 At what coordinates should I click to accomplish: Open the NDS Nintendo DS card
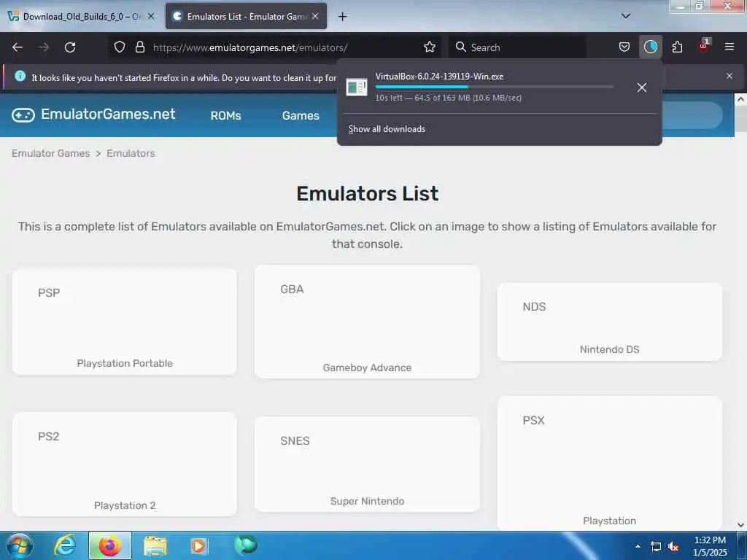pyautogui.click(x=609, y=322)
